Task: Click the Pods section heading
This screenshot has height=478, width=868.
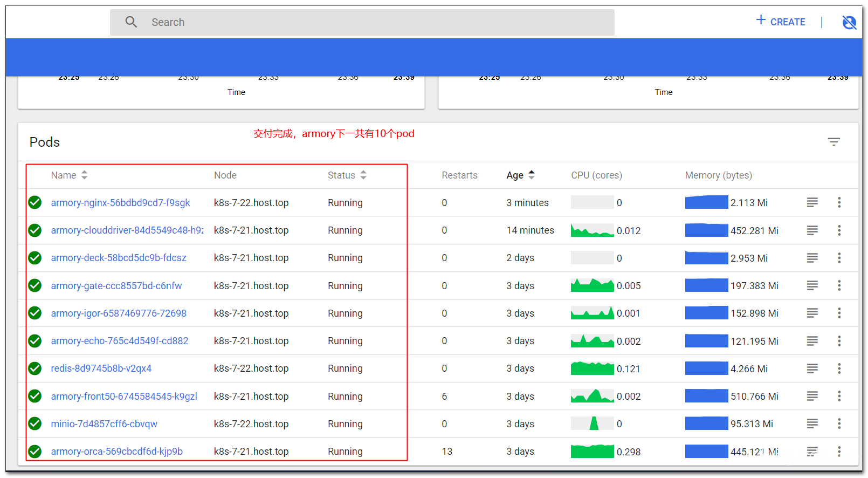Action: pos(45,142)
